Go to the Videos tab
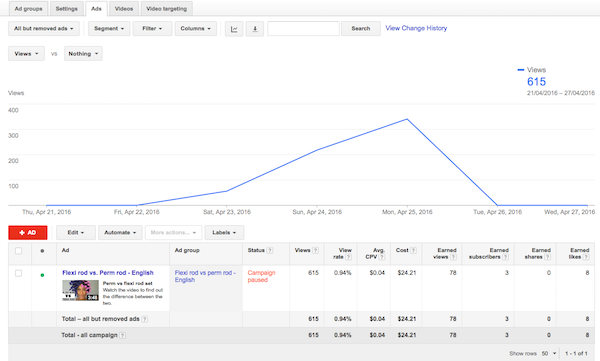600x361 pixels. coord(124,8)
